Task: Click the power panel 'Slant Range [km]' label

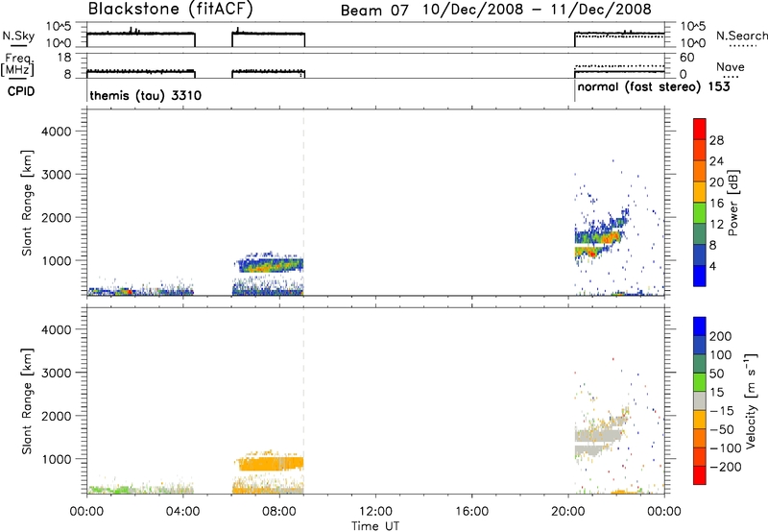Action: pyautogui.click(x=27, y=204)
